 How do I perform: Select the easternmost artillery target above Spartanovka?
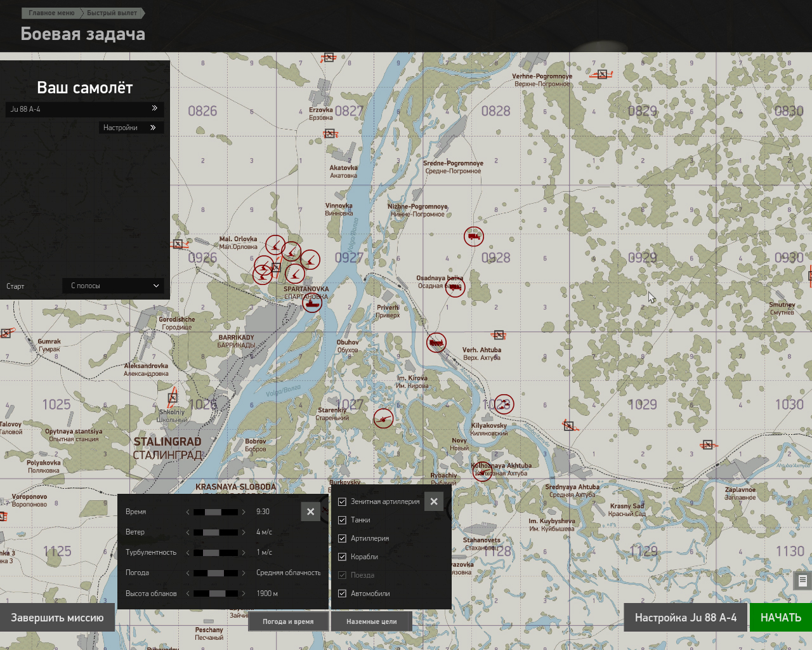[x=310, y=260]
